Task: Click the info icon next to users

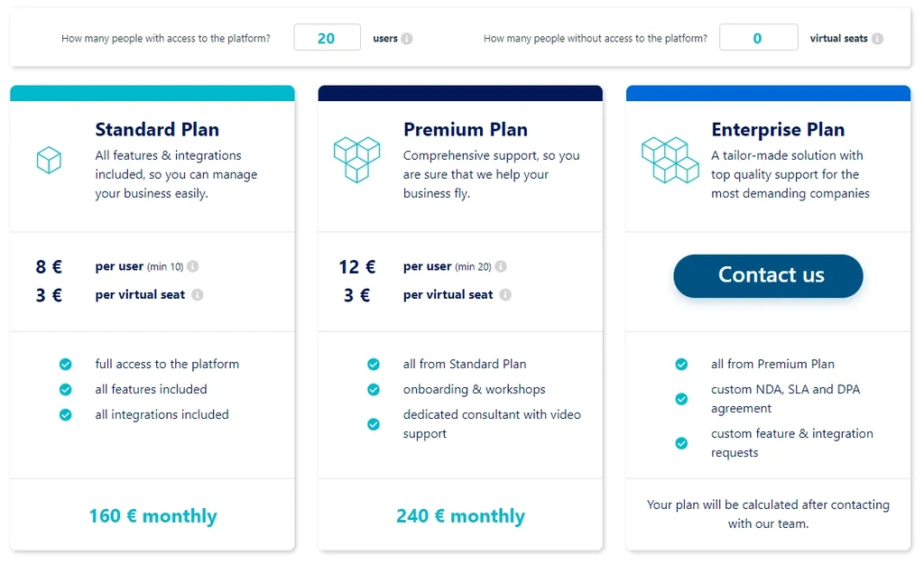Action: click(407, 38)
